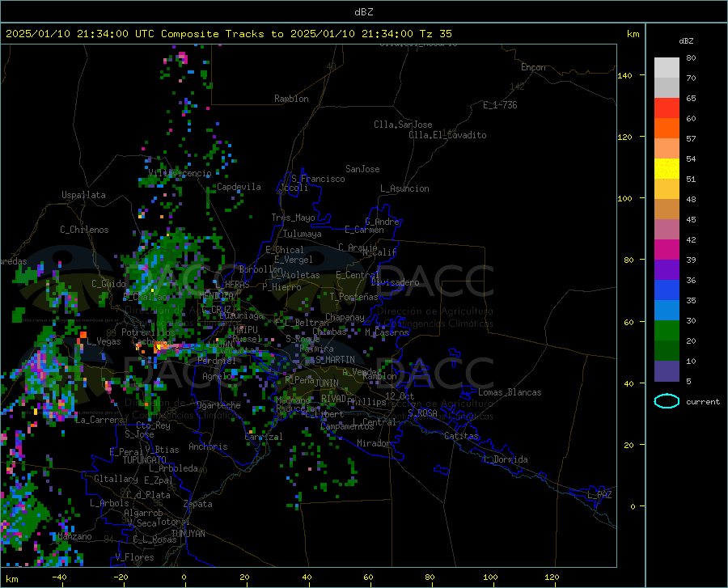Click the dBZ label above color scale
728x588 pixels.
click(686, 40)
